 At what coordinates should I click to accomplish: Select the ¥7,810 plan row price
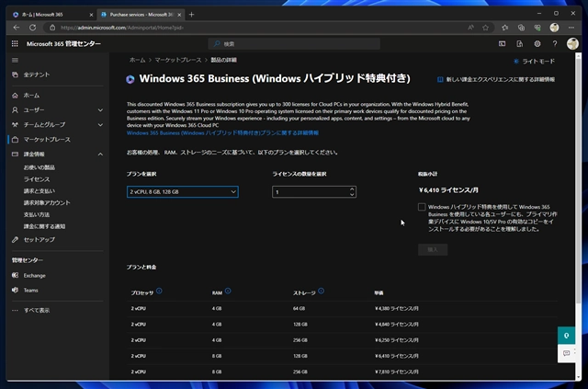(397, 372)
